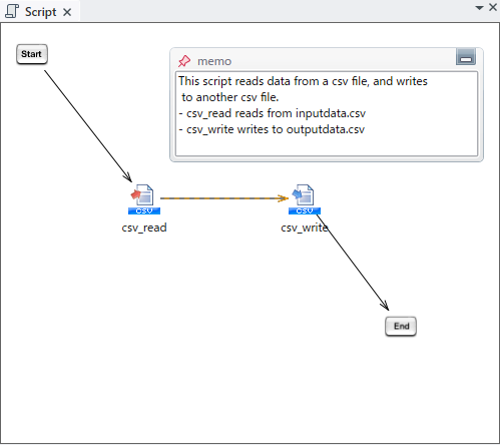Screen dimensions: 500x445
Task: Minimize the memo note
Action: 466,57
